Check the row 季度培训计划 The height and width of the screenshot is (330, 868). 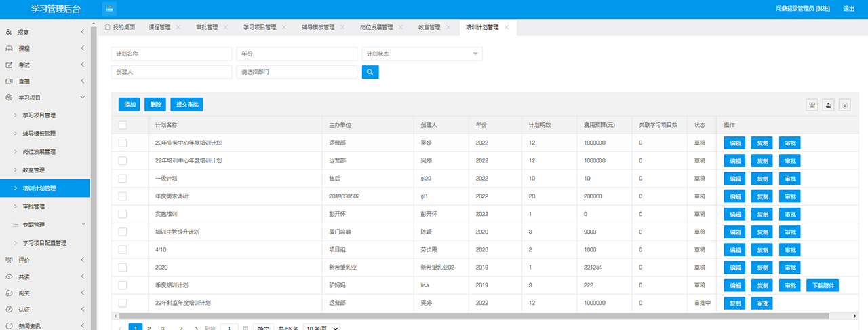pyautogui.click(x=123, y=285)
